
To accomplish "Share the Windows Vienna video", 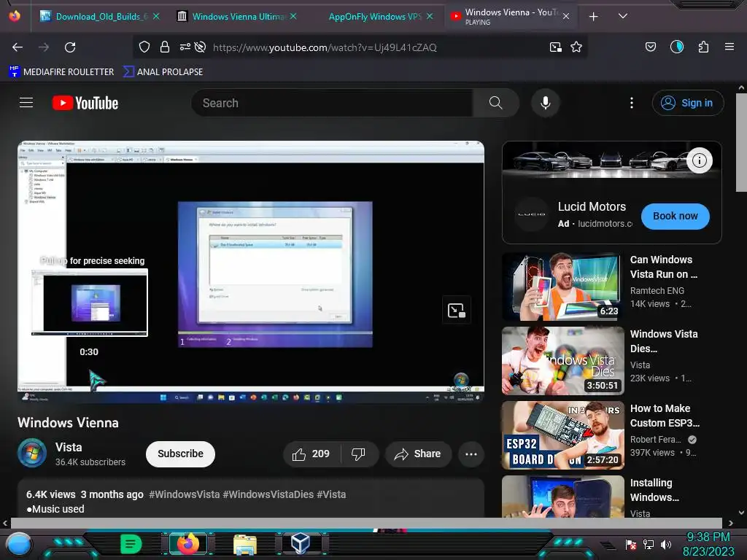I will [417, 454].
